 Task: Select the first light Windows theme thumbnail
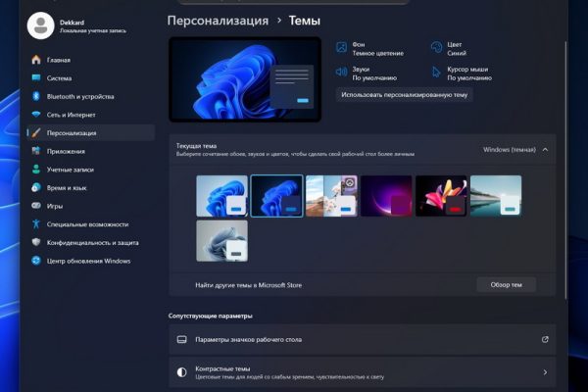tap(221, 195)
